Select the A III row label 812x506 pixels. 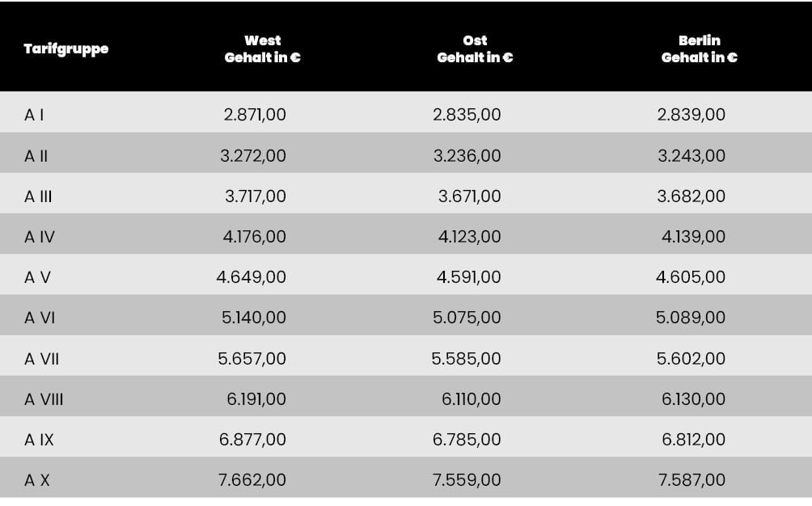(39, 196)
